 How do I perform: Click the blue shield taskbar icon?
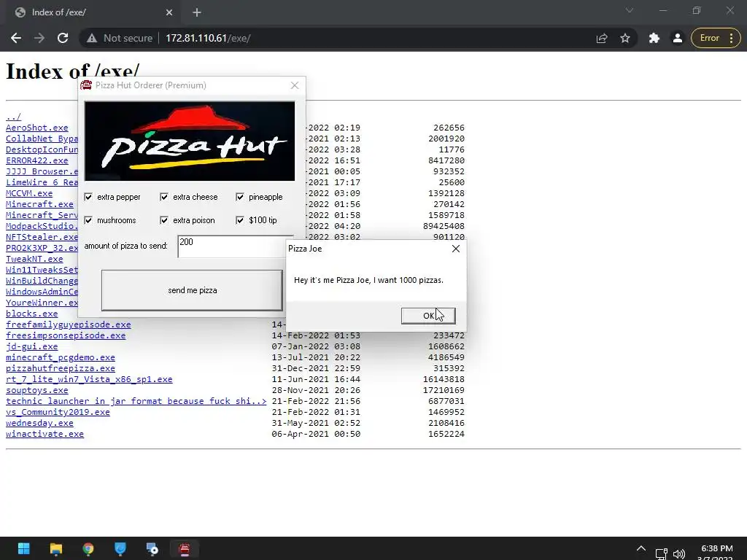coord(120,549)
